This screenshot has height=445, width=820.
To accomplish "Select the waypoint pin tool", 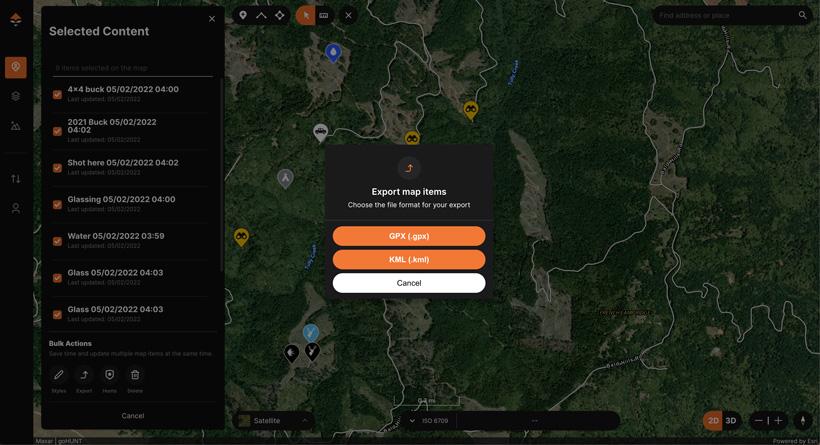I will [243, 15].
